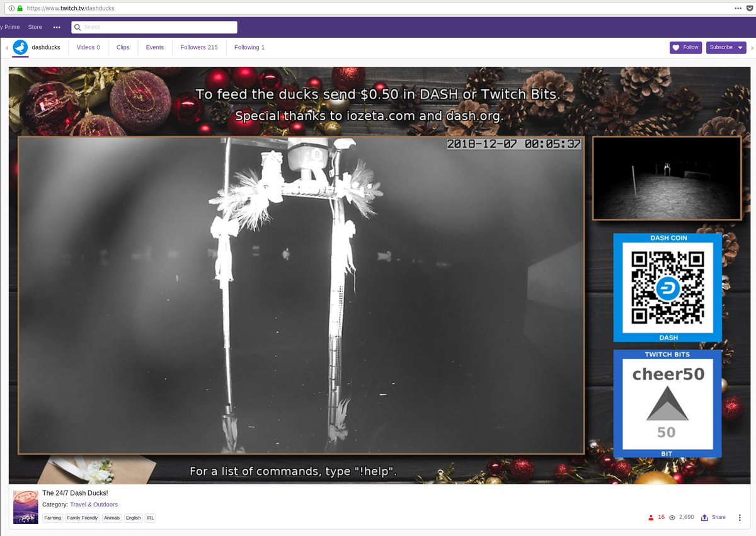The width and height of the screenshot is (756, 536).
Task: Click the cheer50 Twitch Bits panel
Action: pos(668,403)
